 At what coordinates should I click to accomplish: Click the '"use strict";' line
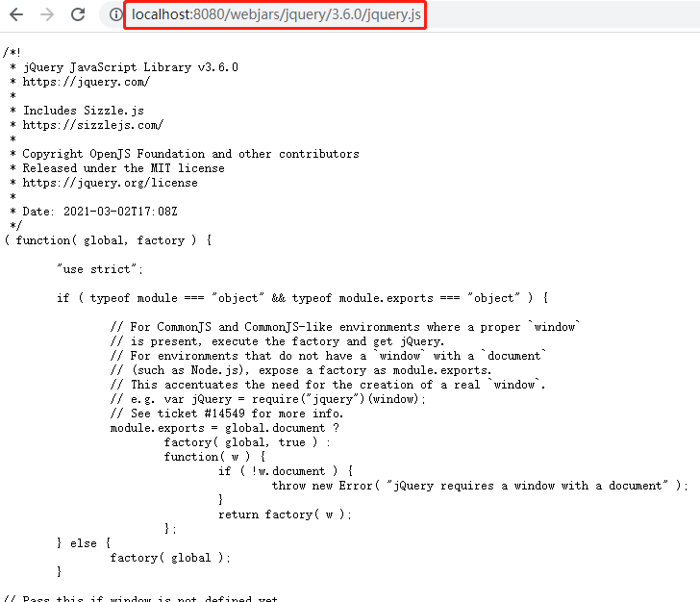point(100,269)
